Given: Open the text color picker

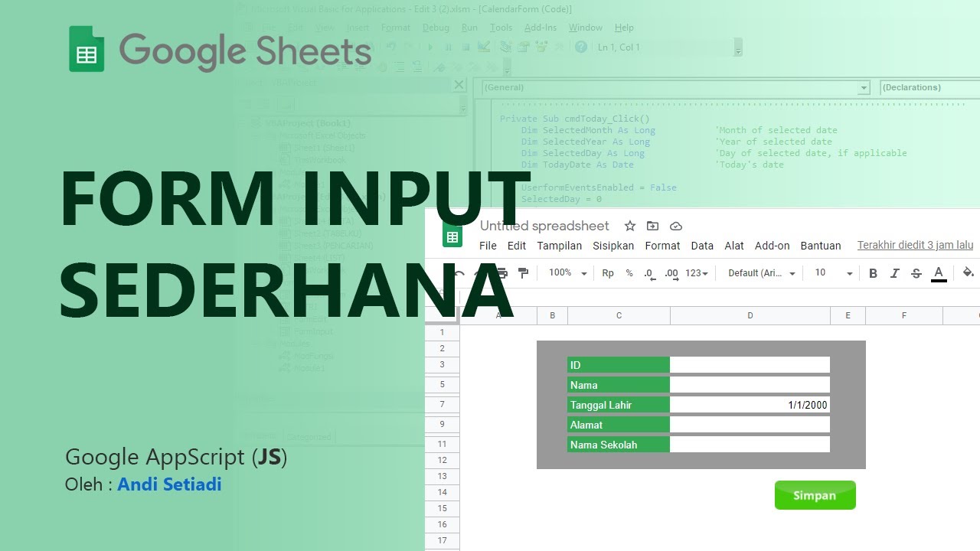Looking at the screenshot, I should pyautogui.click(x=939, y=273).
